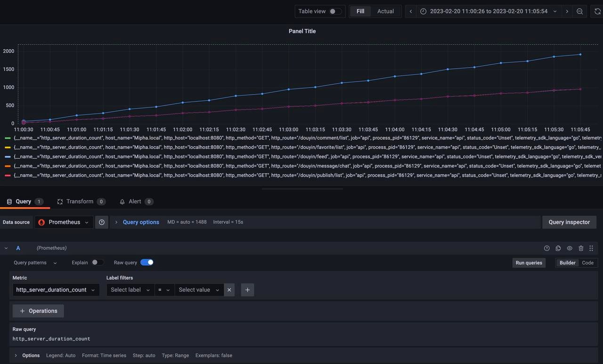This screenshot has height=364, width=603.
Task: Add a new label filter
Action: pos(247,290)
